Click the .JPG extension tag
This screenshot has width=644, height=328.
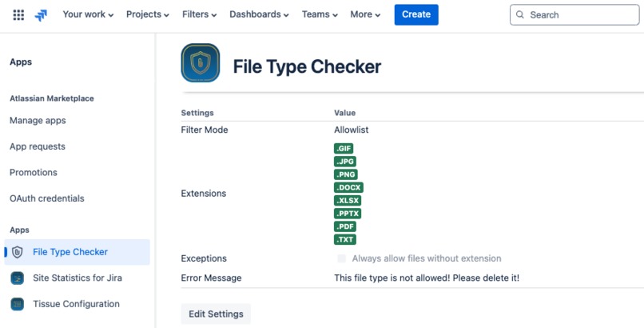pos(345,162)
